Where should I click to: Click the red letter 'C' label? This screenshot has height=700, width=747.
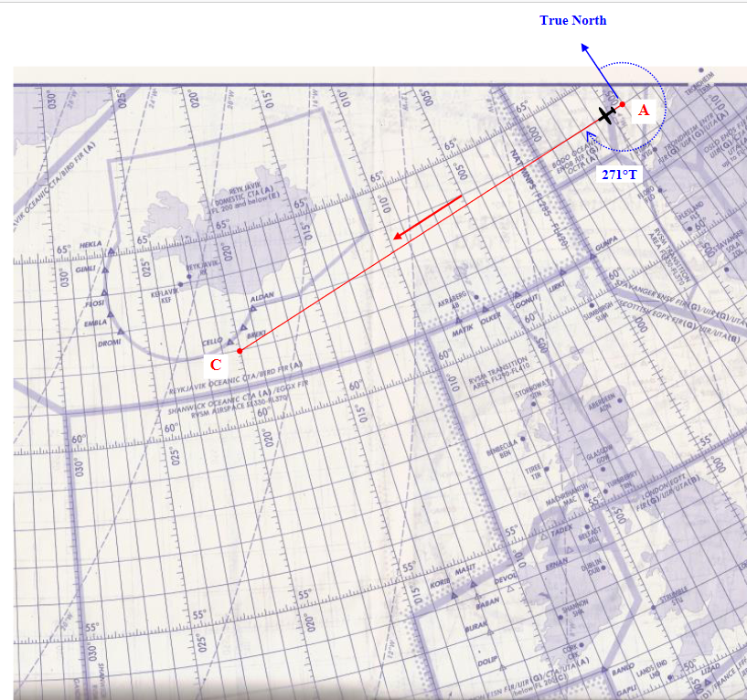pyautogui.click(x=216, y=365)
